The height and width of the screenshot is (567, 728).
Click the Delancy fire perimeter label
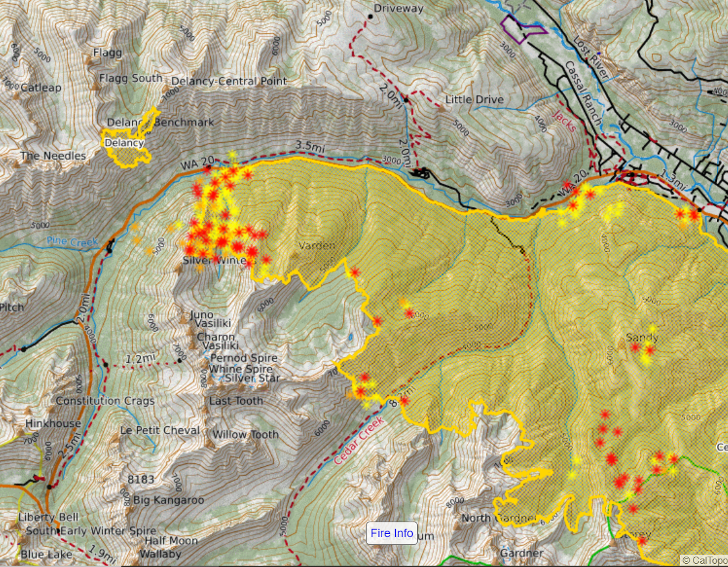pyautogui.click(x=123, y=143)
